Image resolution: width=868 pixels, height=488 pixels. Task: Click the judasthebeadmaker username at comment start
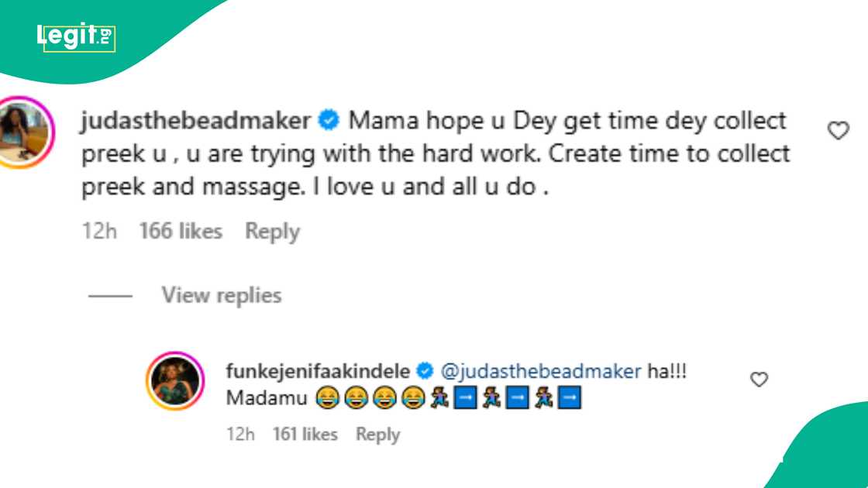(196, 121)
